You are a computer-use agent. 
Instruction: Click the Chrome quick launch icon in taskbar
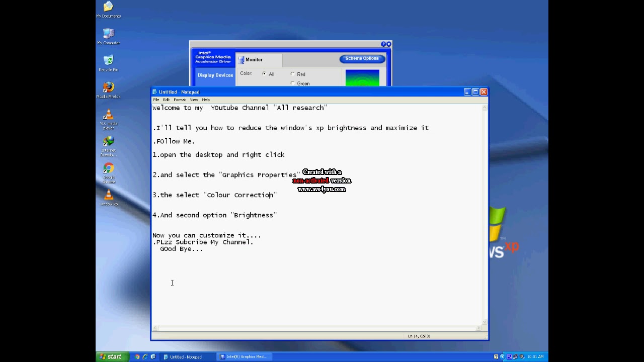click(137, 357)
